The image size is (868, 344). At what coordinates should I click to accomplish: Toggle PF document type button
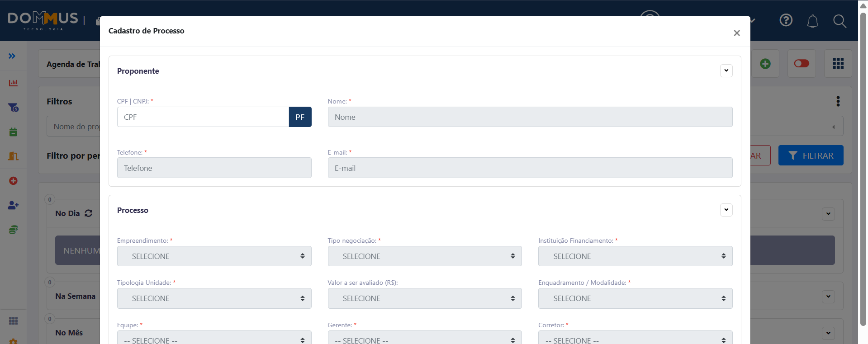pos(300,117)
